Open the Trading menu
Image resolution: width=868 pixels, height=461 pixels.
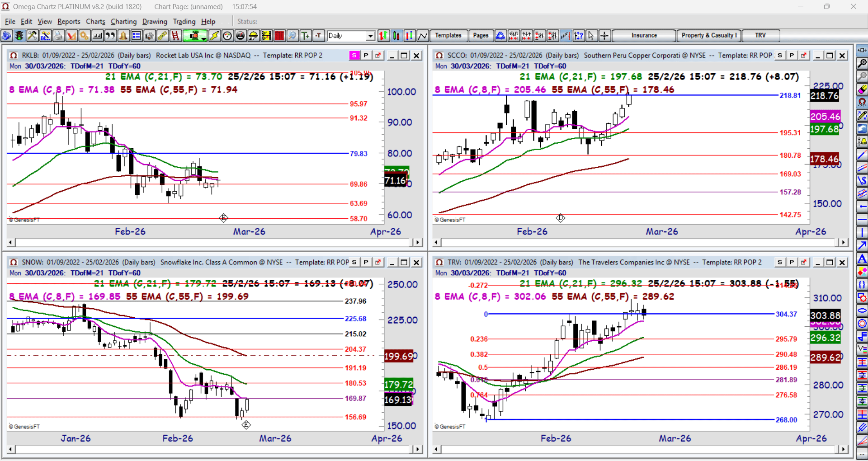(x=184, y=21)
